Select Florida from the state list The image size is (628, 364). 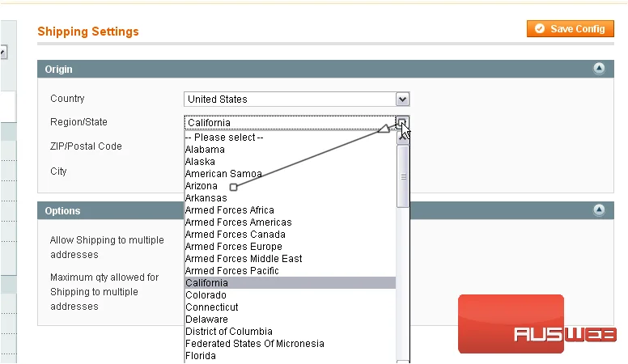(x=290, y=356)
